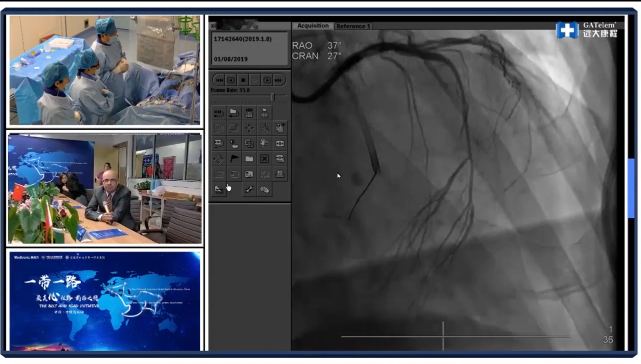Click the stacked images with plus icon
The image size is (641, 364).
tap(279, 128)
